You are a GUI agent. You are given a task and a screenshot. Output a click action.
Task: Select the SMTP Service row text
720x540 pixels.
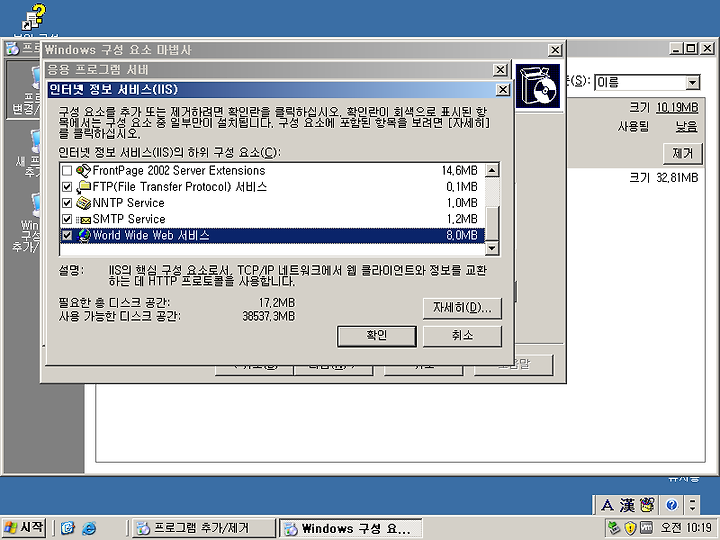pos(129,219)
